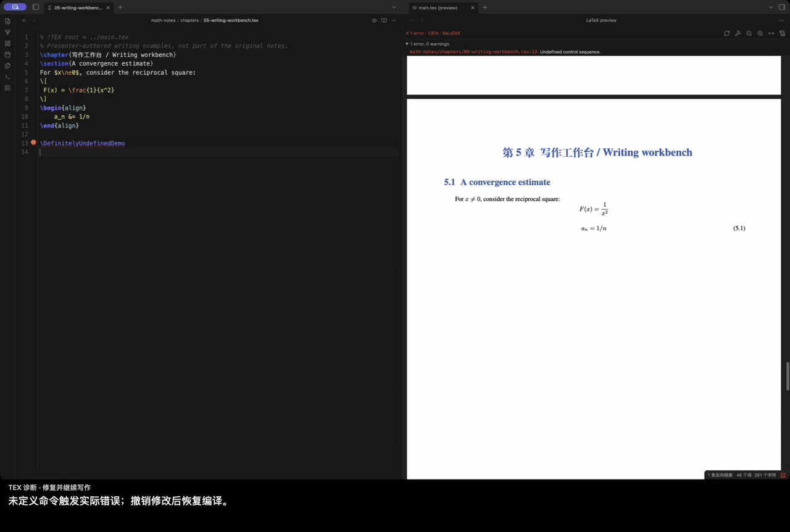Collapse the '1 error, 0 warnings' list
The height and width of the screenshot is (532, 790).
point(427,44)
